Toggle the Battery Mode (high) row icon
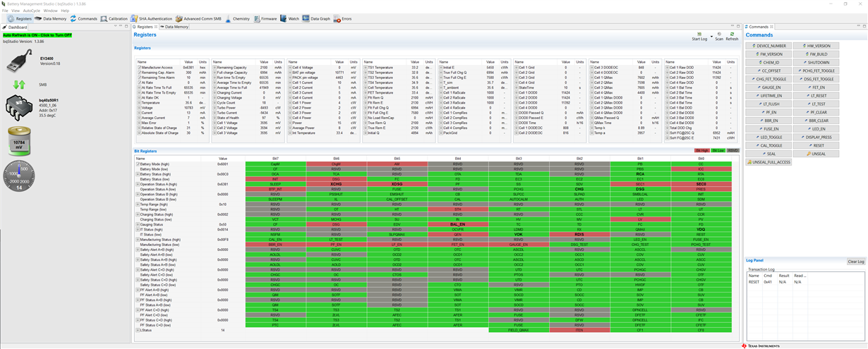Image resolution: width=868 pixels, height=349 pixels. pyautogui.click(x=138, y=164)
